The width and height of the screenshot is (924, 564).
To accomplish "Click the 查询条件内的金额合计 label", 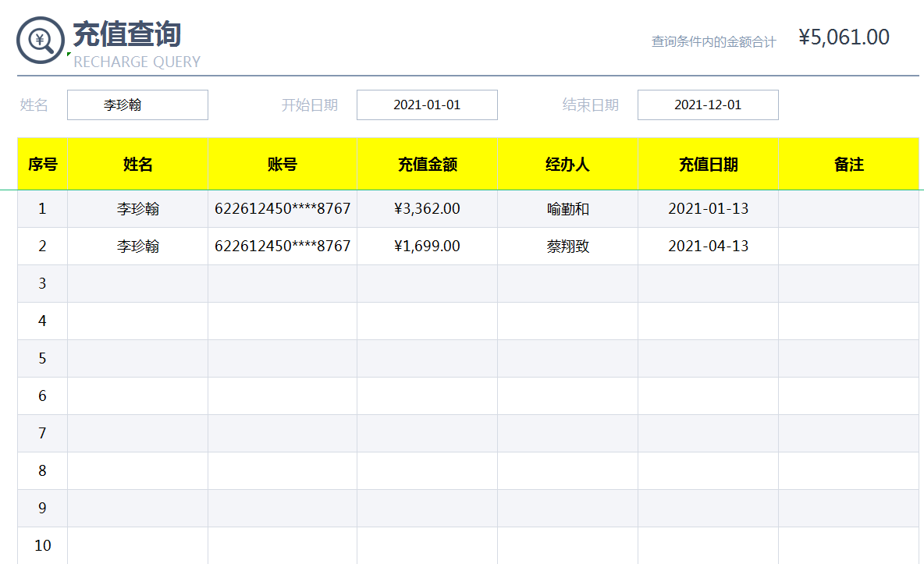I will coord(713,41).
